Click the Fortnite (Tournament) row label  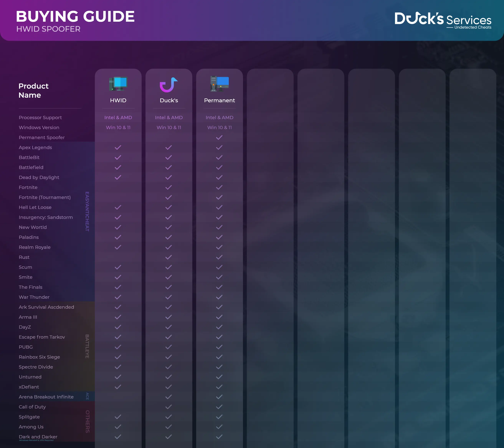tap(45, 197)
